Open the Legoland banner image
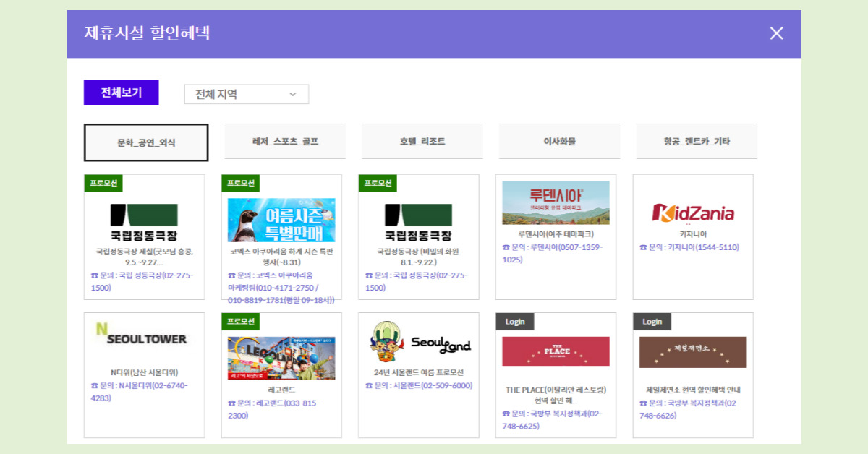The height and width of the screenshot is (454, 868). (x=281, y=359)
